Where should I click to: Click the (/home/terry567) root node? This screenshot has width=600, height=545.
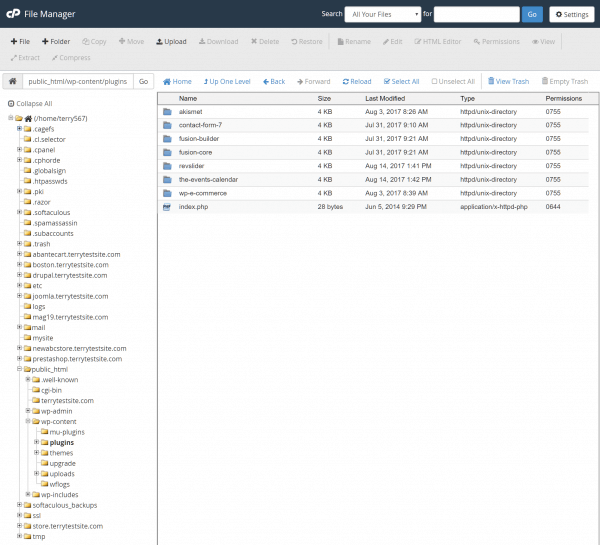tap(60, 118)
